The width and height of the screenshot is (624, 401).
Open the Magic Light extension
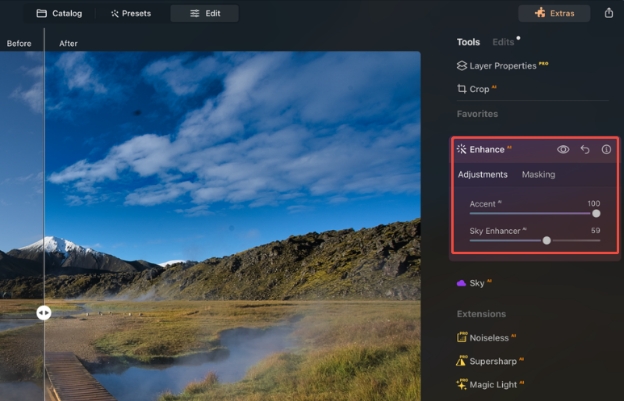click(x=490, y=385)
